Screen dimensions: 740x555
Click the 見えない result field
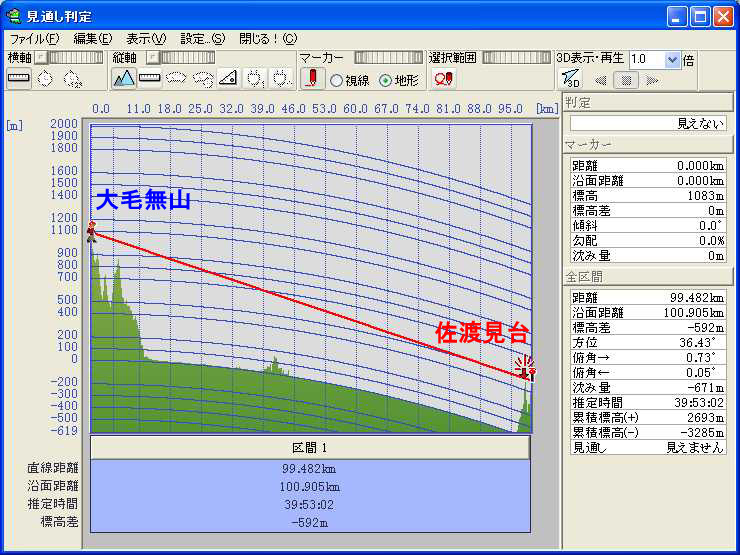point(648,124)
